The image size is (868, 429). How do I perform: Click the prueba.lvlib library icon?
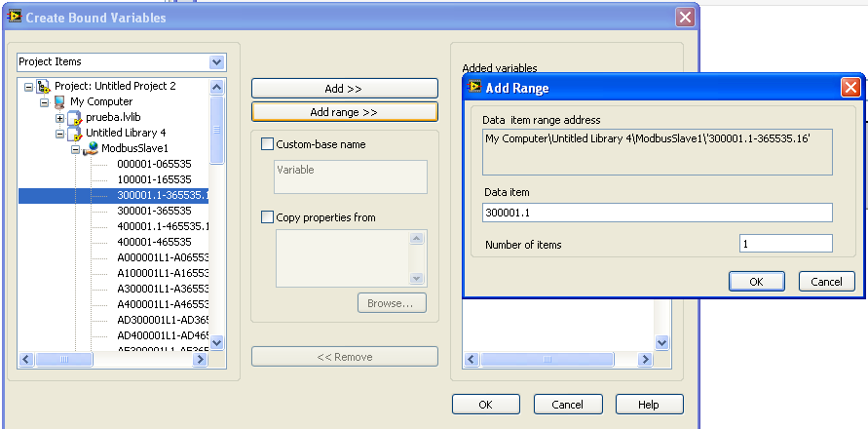coord(75,118)
